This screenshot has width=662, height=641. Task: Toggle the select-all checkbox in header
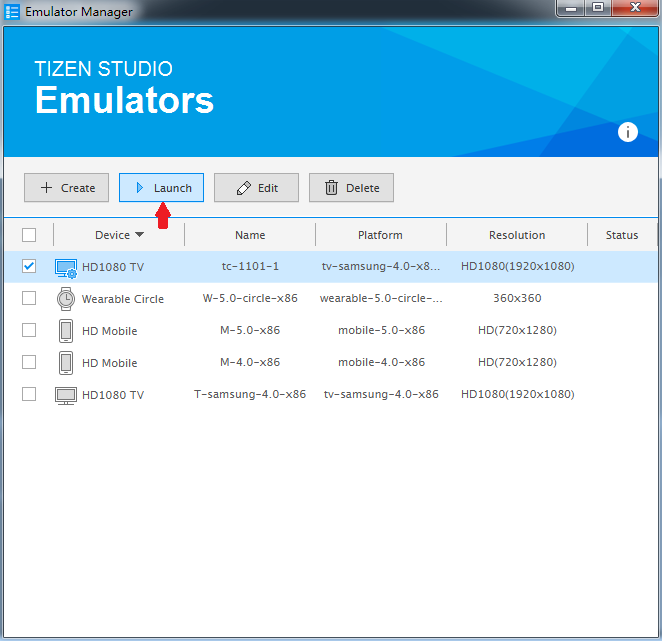pos(29,235)
